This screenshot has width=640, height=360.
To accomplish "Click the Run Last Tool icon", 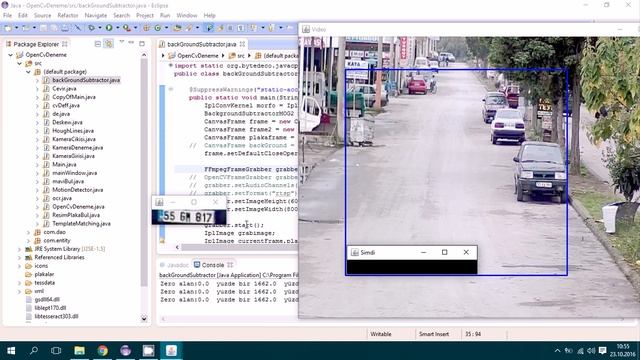I will click(127, 28).
